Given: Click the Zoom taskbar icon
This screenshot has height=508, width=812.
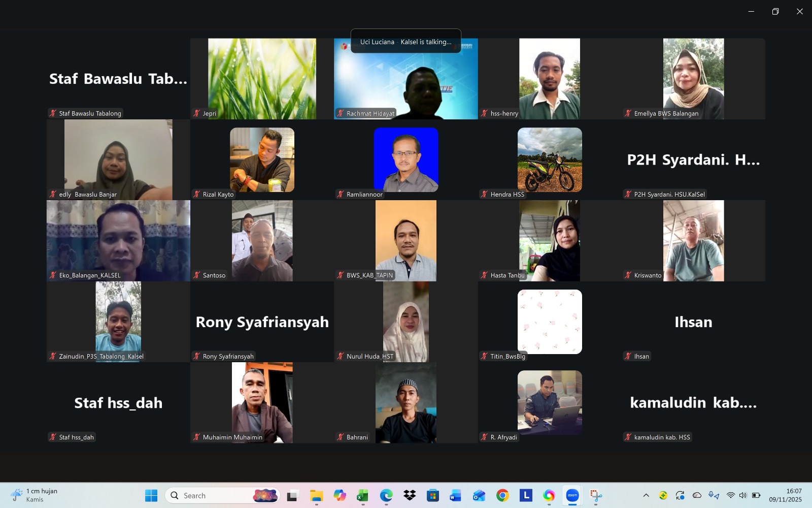Looking at the screenshot, I should (572, 495).
